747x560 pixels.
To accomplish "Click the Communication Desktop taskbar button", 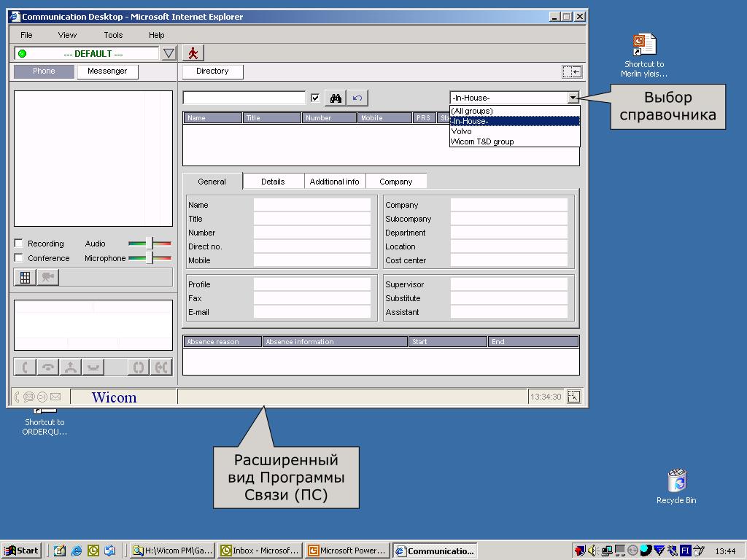I will (436, 551).
